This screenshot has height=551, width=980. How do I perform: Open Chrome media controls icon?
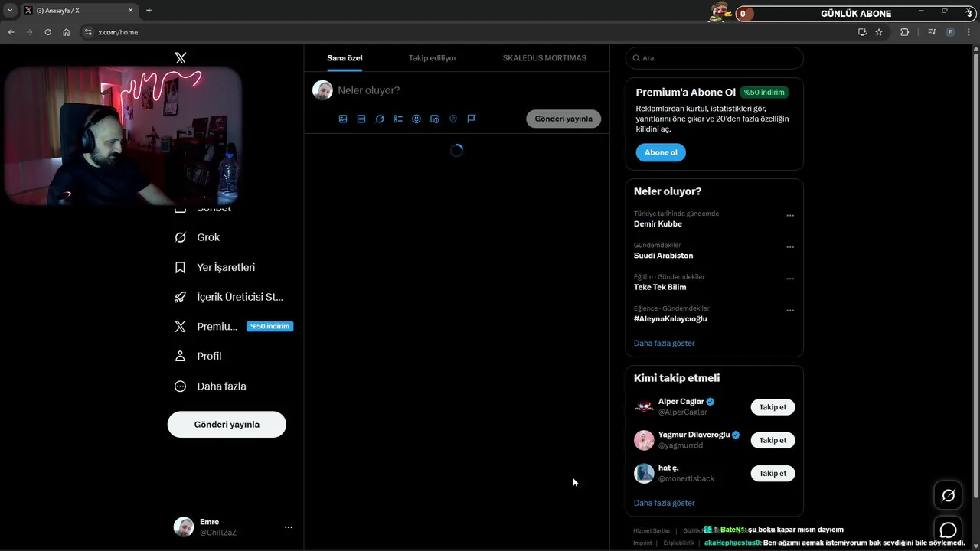932,32
